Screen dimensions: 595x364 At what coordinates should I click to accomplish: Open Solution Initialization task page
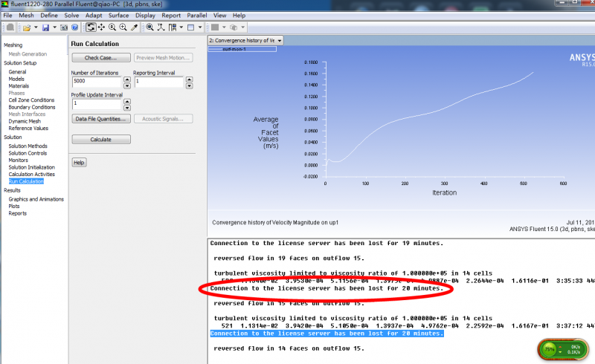click(31, 167)
